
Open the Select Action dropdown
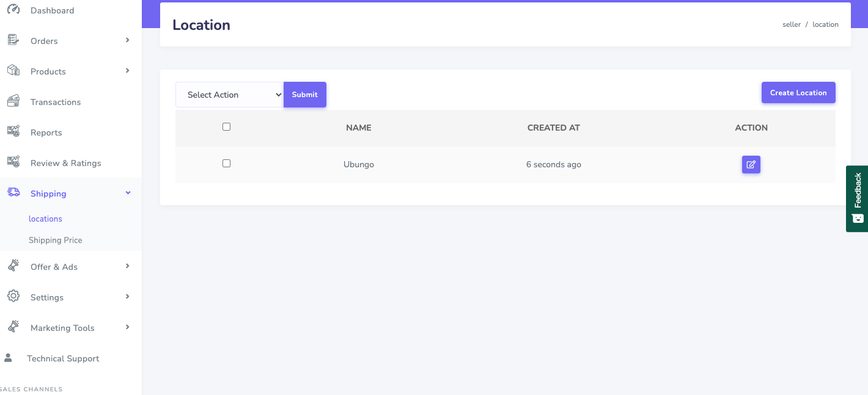[229, 95]
